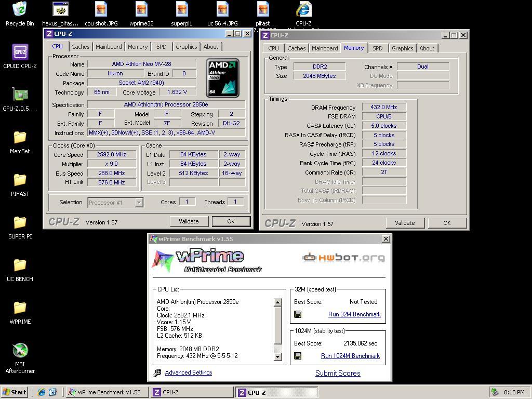The width and height of the screenshot is (532, 399).
Task: Open the Recycle Bin desktop icon
Action: (x=20, y=14)
